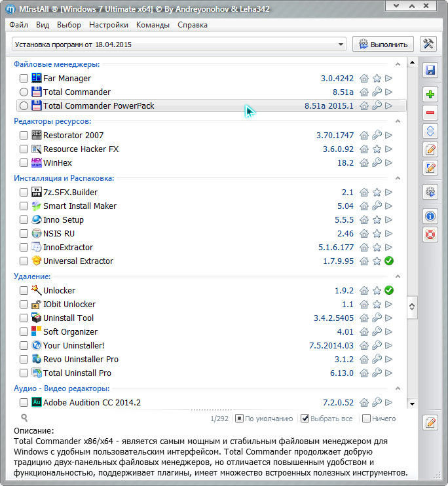Screen dimensions: 448x486
Task: Click the pencil edit icon below up-down arrows
Action: point(430,150)
